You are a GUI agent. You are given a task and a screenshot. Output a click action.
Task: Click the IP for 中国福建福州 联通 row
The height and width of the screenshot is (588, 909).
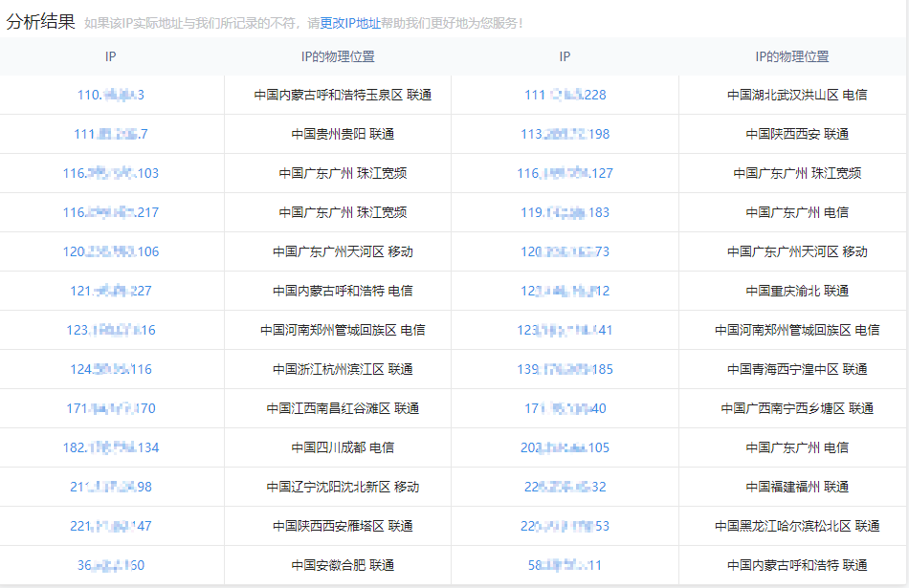(x=565, y=486)
